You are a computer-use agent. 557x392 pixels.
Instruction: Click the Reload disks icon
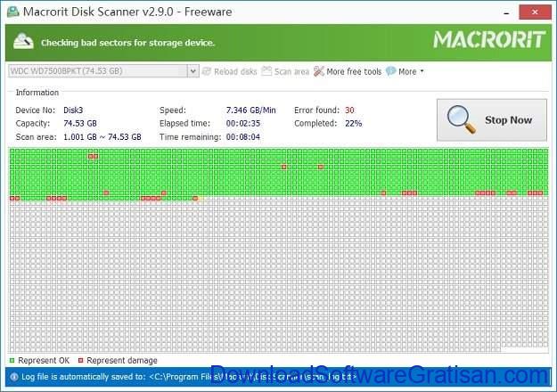tap(207, 71)
